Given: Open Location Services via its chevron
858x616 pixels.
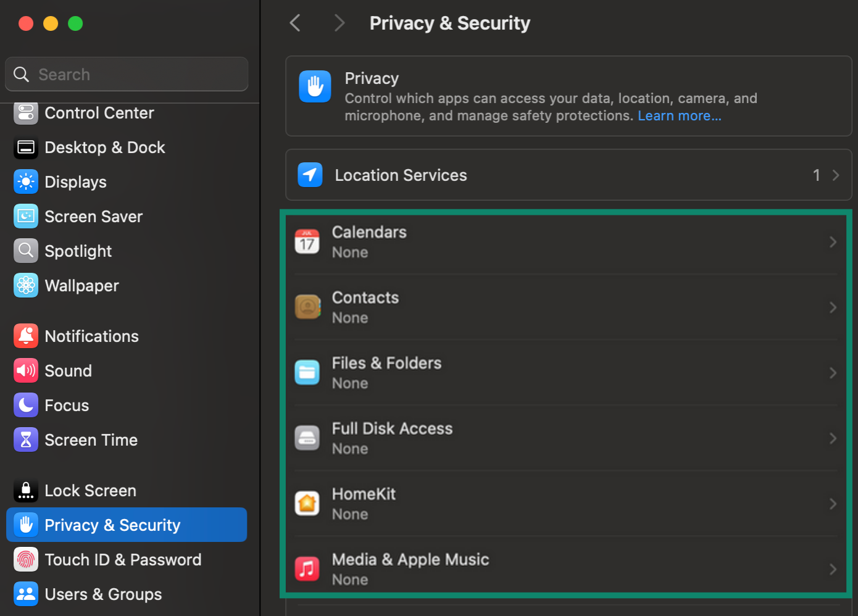Looking at the screenshot, I should coord(836,175).
